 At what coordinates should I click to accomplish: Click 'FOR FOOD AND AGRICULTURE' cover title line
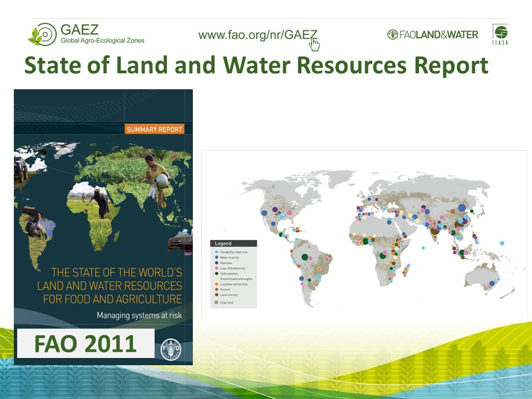tap(112, 299)
